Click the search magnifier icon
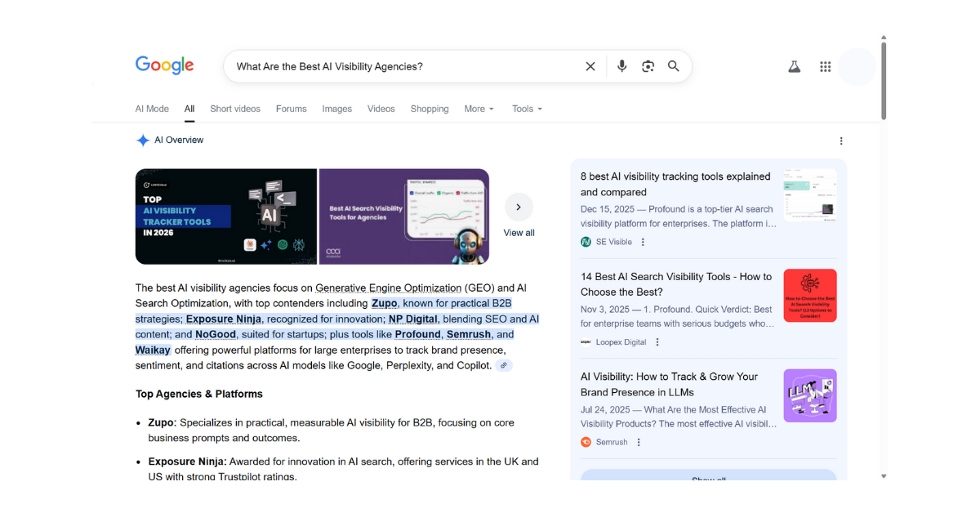 click(673, 66)
